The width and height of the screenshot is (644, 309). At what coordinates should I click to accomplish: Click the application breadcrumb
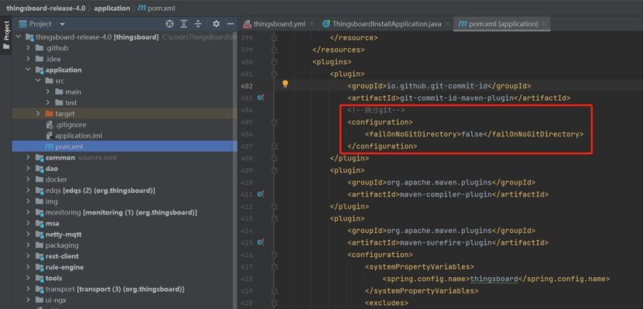(x=112, y=9)
